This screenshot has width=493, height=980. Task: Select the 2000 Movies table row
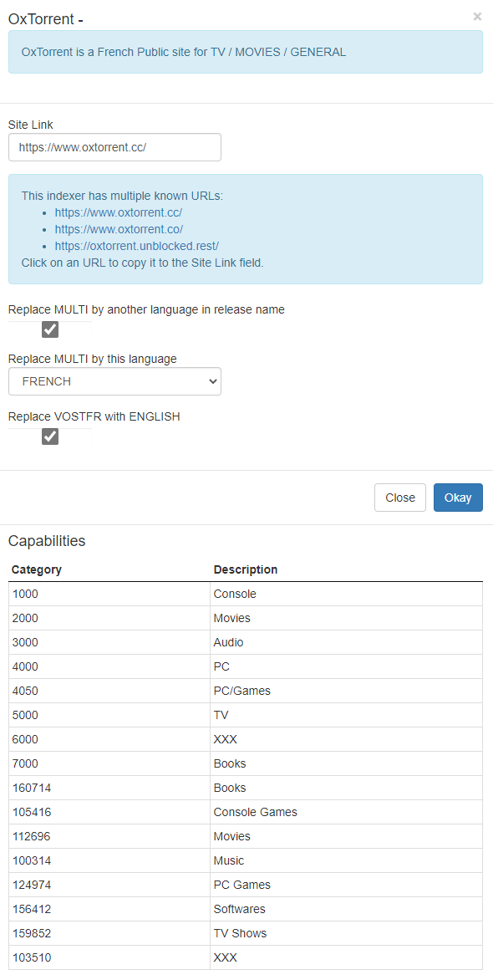[x=246, y=618]
